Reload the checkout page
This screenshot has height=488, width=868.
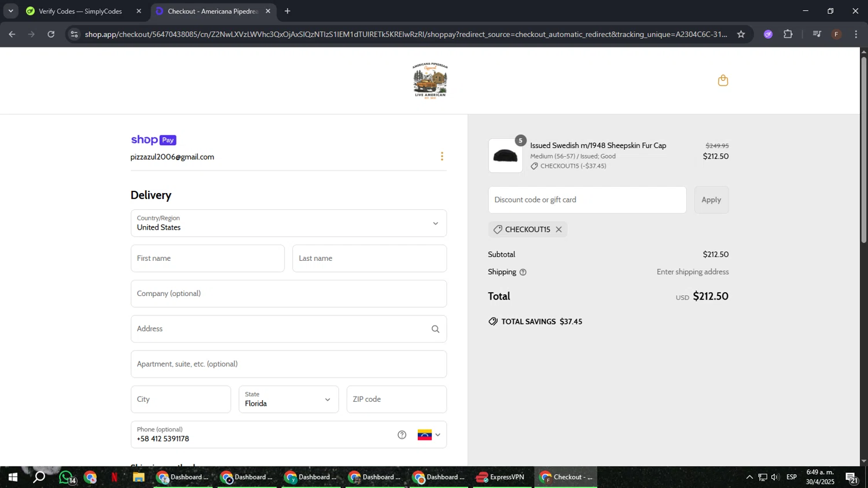pyautogui.click(x=51, y=34)
